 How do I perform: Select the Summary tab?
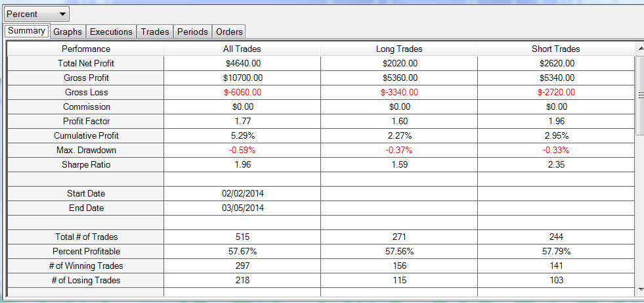pos(27,31)
